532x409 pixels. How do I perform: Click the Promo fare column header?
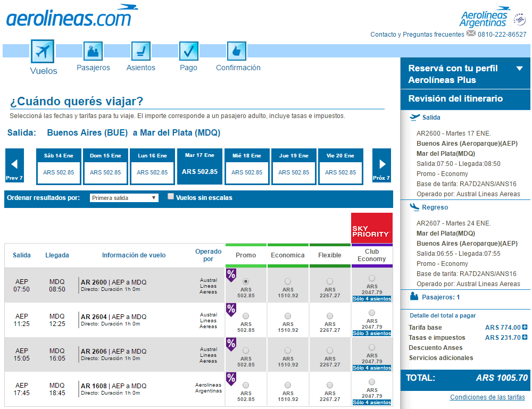(x=246, y=255)
